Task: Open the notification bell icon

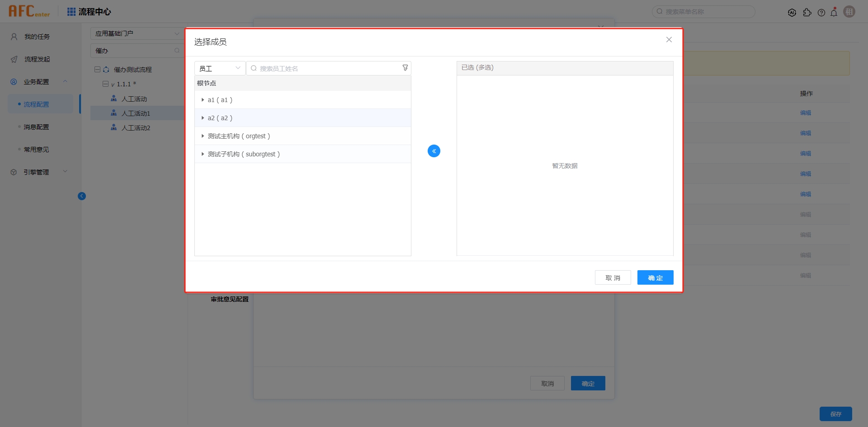Action: point(834,13)
